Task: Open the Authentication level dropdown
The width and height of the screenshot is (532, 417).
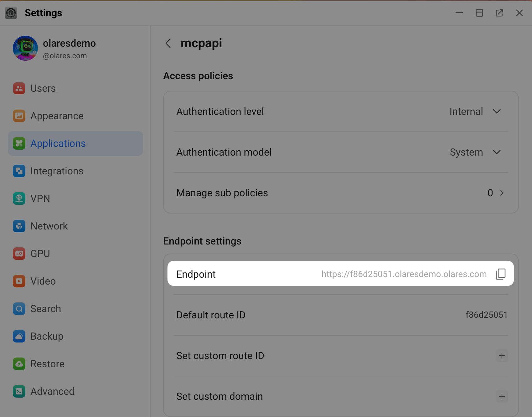Action: [x=497, y=111]
